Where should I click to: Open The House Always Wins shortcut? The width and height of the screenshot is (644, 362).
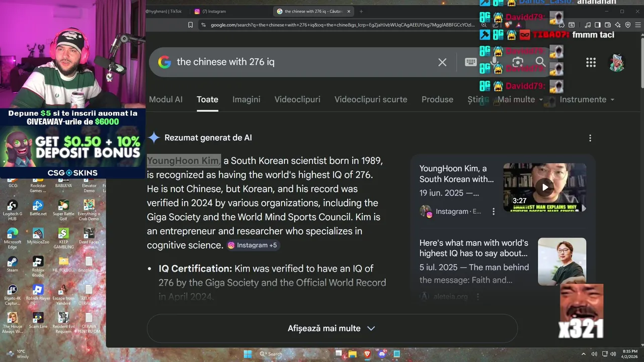(x=12, y=323)
